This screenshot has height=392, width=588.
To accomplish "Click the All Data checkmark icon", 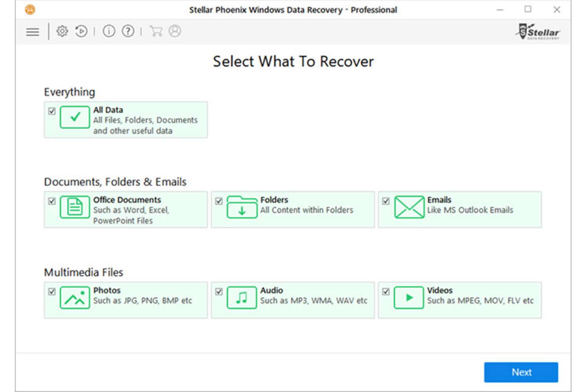I will tap(75, 117).
